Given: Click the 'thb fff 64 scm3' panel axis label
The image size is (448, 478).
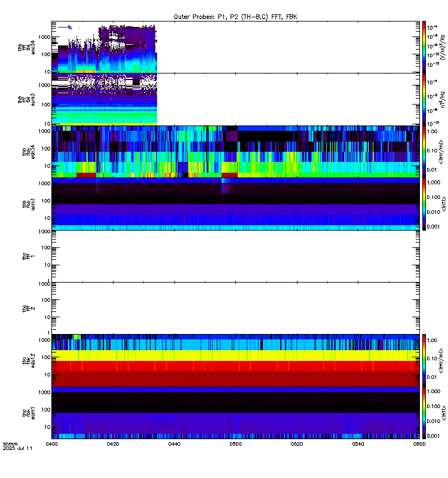Looking at the screenshot, I should [x=26, y=100].
